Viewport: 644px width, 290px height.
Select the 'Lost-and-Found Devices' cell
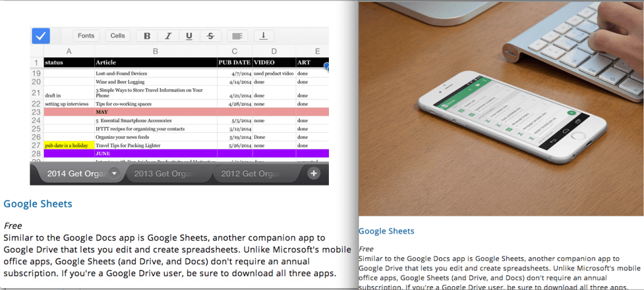[156, 74]
